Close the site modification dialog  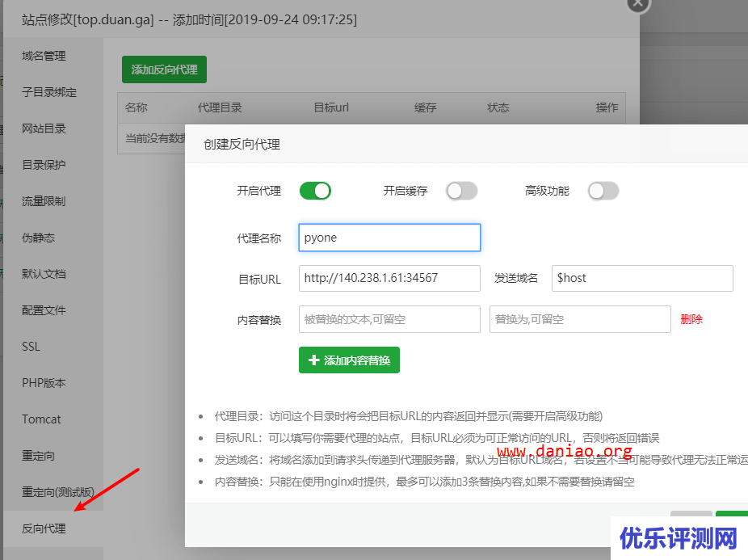[x=638, y=4]
